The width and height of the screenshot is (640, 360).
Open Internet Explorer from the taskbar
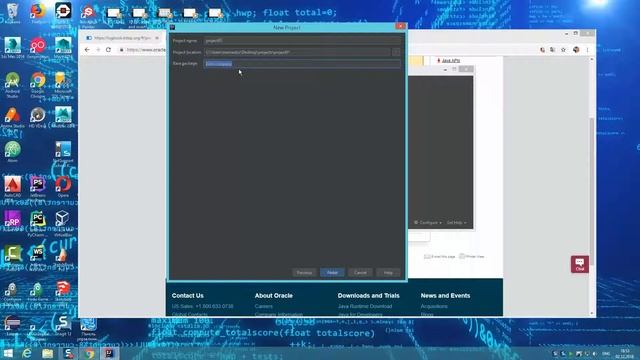[27, 353]
